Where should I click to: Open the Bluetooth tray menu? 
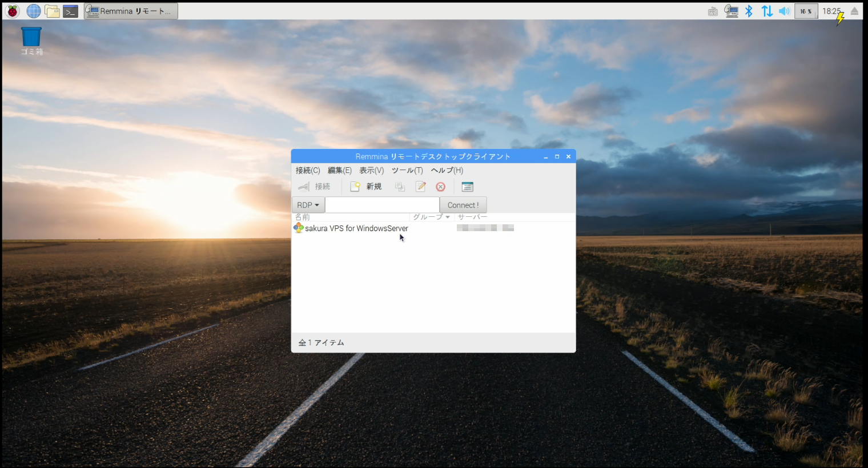(749, 11)
